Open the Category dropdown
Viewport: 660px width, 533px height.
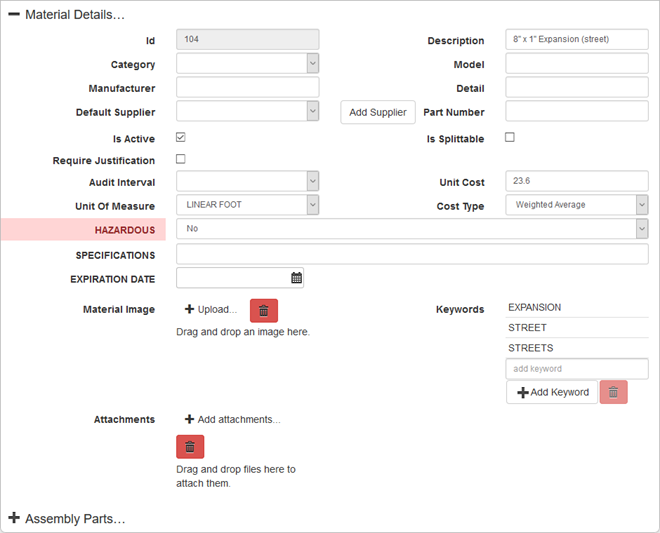pos(247,64)
